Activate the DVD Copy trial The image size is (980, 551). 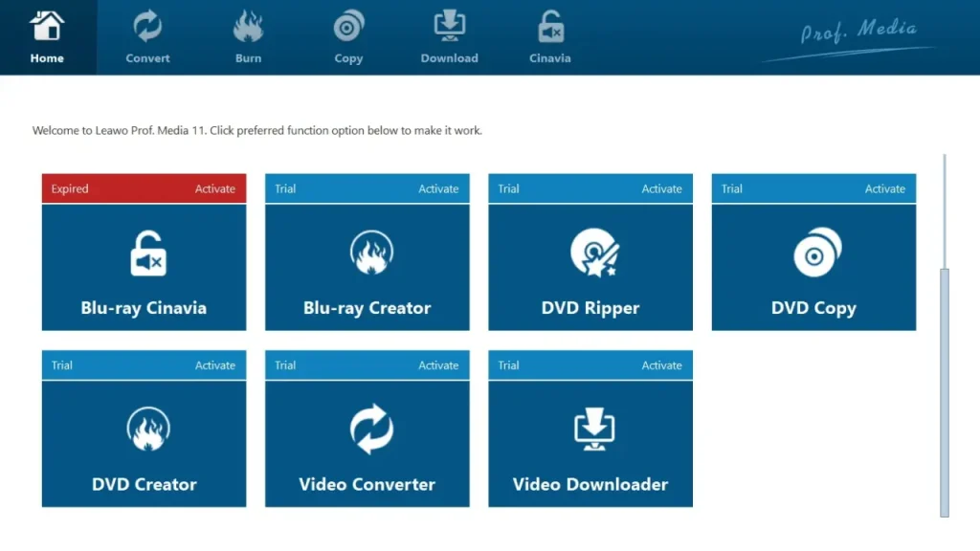pos(884,188)
